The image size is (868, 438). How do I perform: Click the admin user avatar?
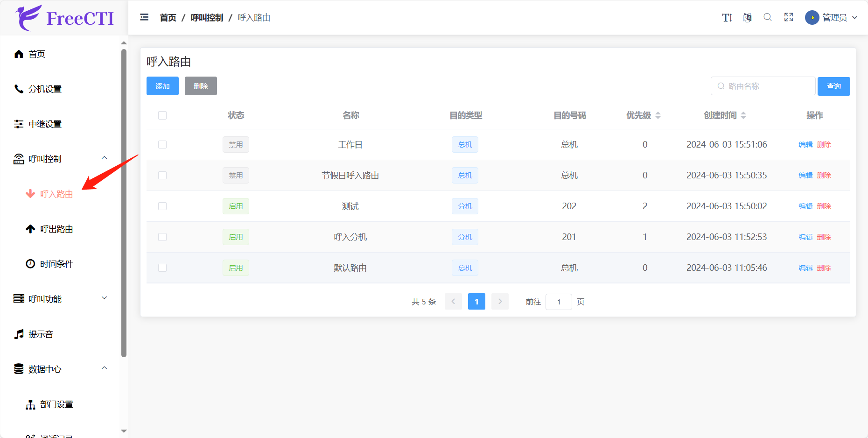click(x=812, y=18)
